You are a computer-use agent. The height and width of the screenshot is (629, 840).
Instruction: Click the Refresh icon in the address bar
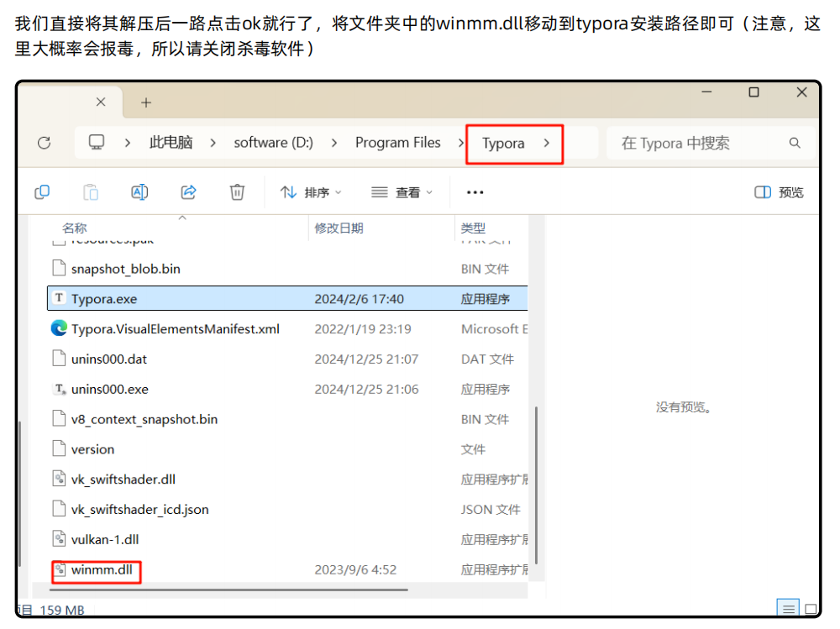45,143
